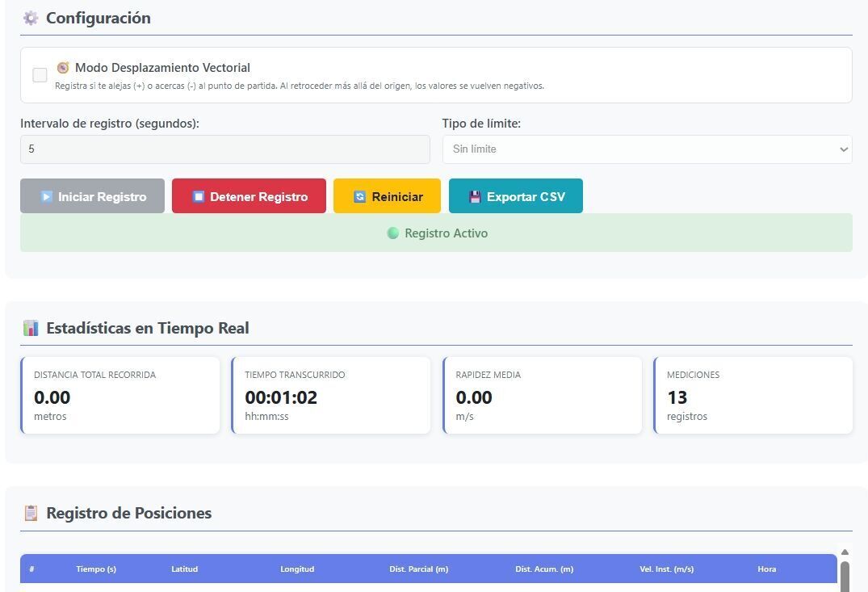Screen dimensions: 868x592
Task: Click the Dist. Parcial (m) column header
Action: click(419, 569)
